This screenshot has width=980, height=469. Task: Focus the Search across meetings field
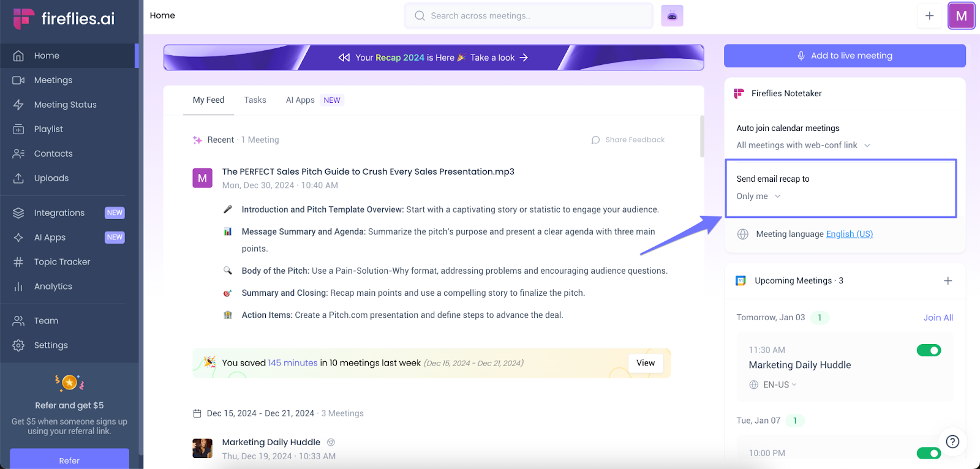pyautogui.click(x=529, y=16)
